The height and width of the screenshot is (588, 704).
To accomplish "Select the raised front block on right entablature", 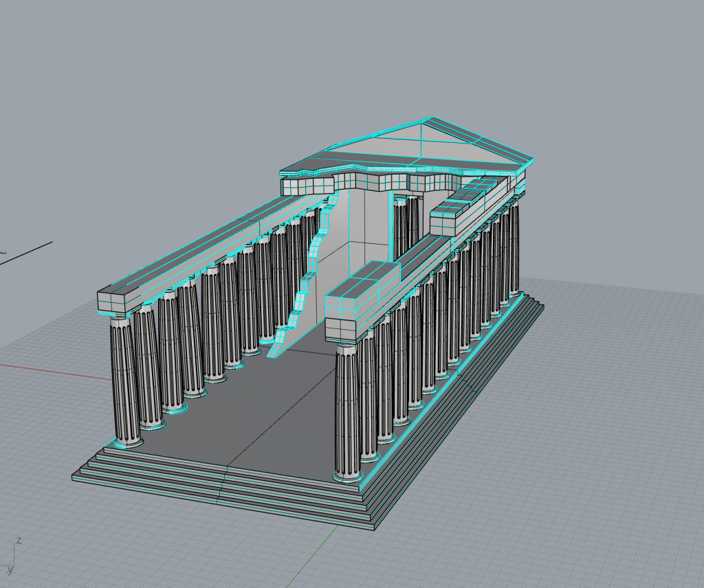I will 362,282.
